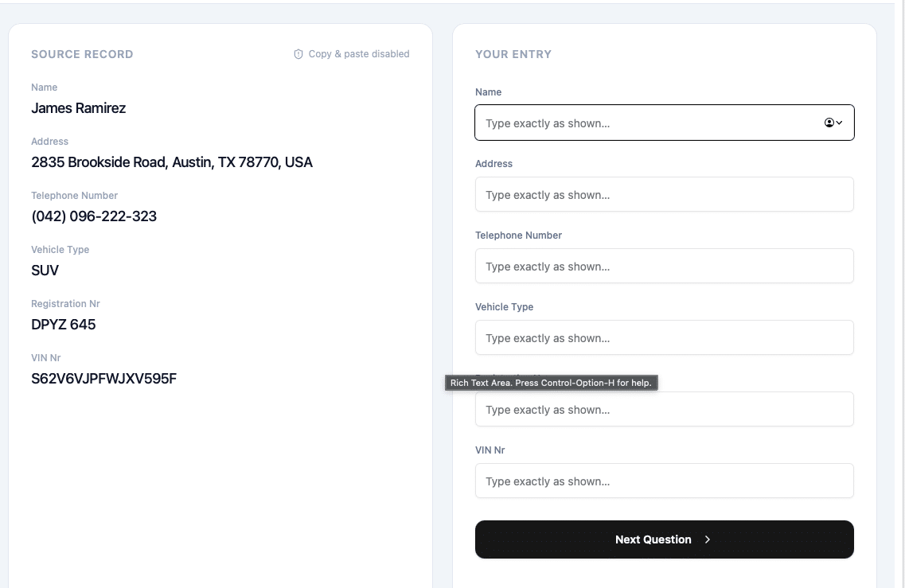
Task: Click the shield icon beside Copy & paste disabled
Action: tap(298, 54)
